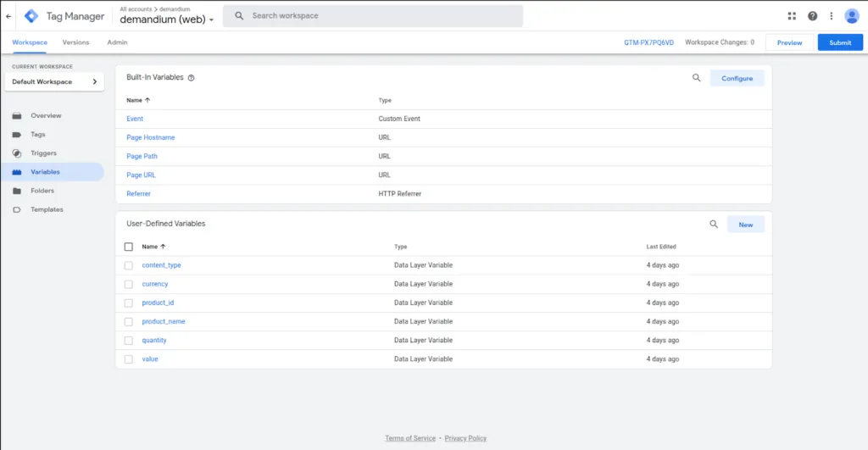The height and width of the screenshot is (450, 868).
Task: Open the three-dot more options menu
Action: [x=831, y=16]
